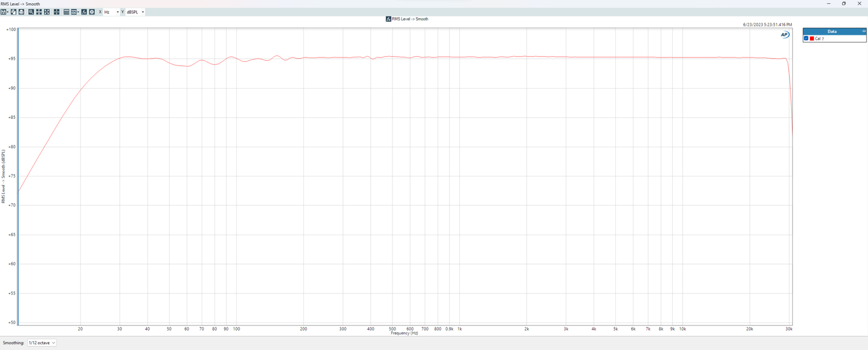
Task: Toggle the graph cursors icon
Action: tap(57, 12)
